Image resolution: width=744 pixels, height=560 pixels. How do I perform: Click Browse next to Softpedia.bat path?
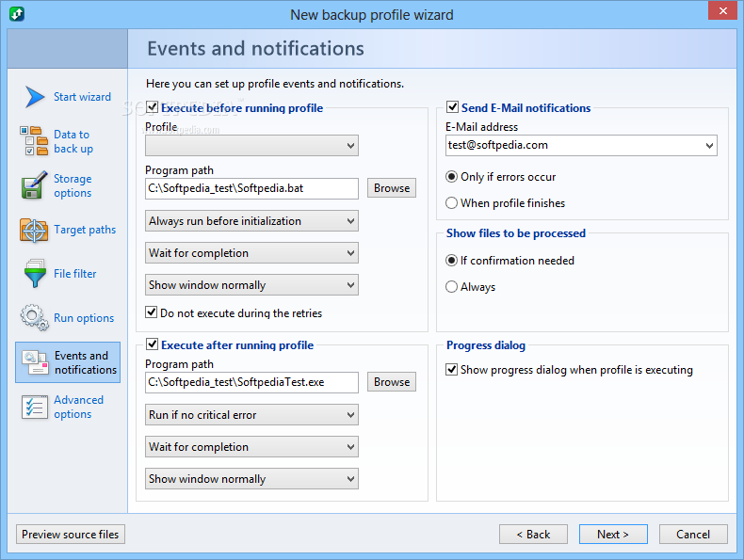coord(392,188)
